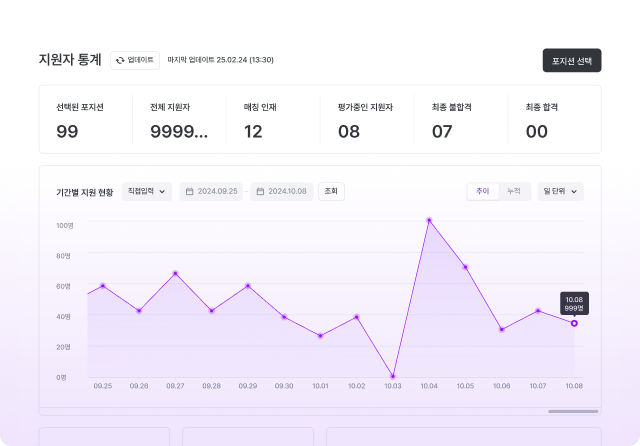
Task: Click the horizontal scrollbar below the chart
Action: point(573,411)
